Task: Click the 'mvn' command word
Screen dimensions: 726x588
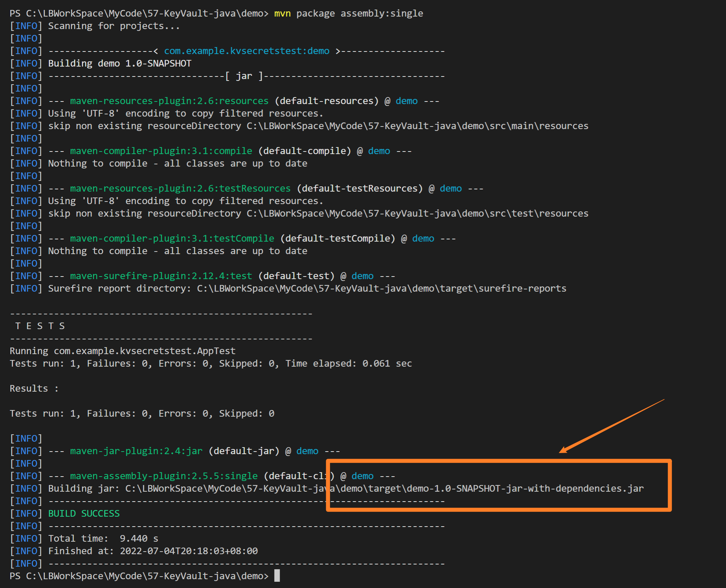Action: (x=282, y=14)
